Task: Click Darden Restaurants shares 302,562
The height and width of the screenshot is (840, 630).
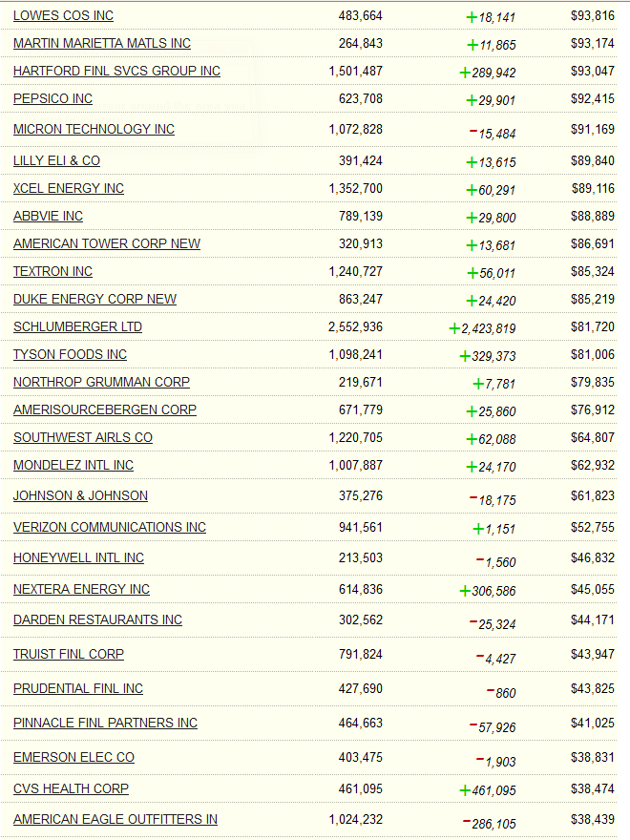Action: 361,619
